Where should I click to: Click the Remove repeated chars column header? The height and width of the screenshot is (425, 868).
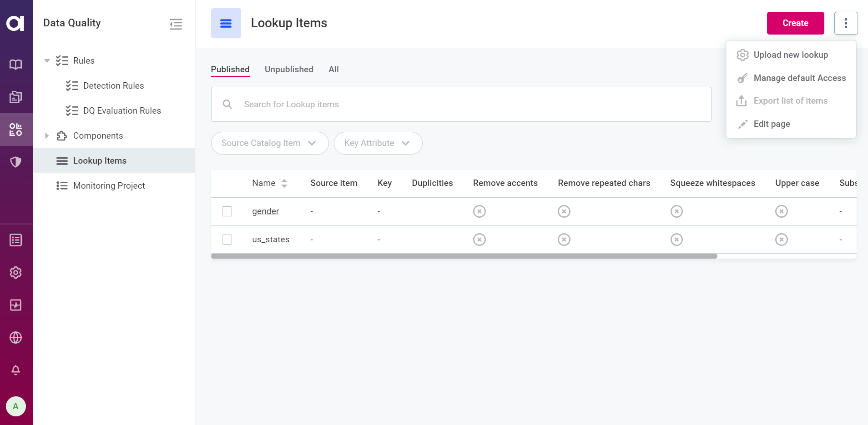pos(604,183)
